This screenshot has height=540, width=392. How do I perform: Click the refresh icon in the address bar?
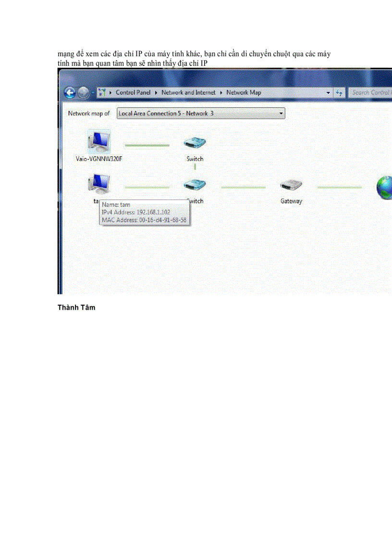[x=340, y=92]
